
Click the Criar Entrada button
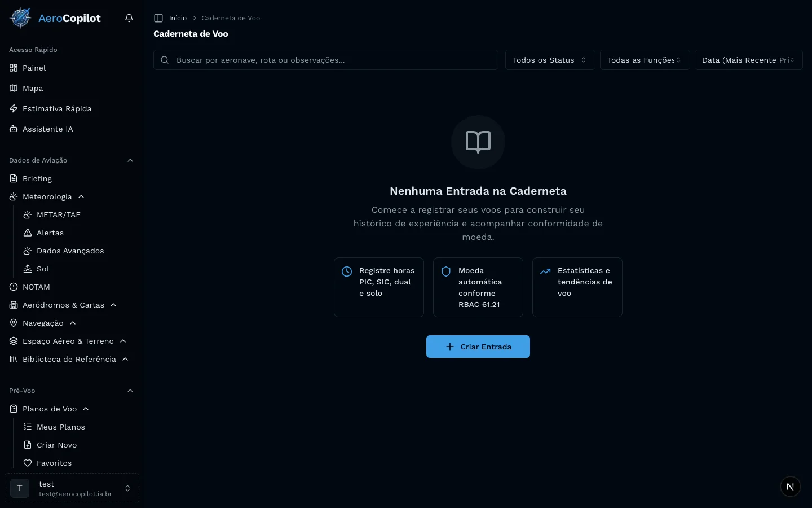click(x=478, y=347)
